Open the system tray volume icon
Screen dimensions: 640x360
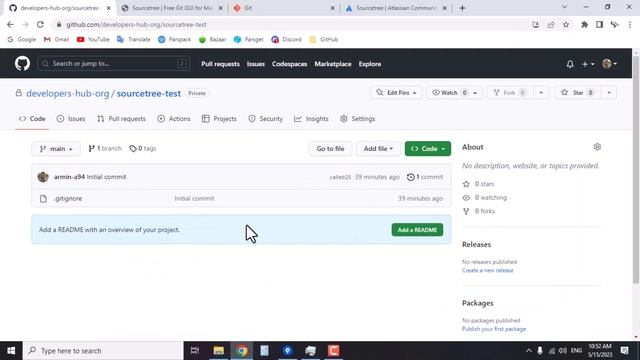pyautogui.click(x=562, y=351)
